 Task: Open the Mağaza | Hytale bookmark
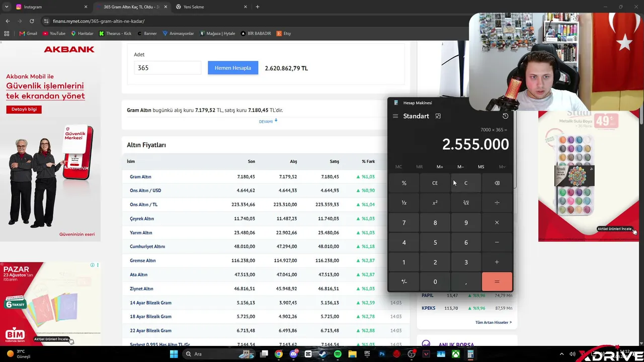[x=217, y=34]
